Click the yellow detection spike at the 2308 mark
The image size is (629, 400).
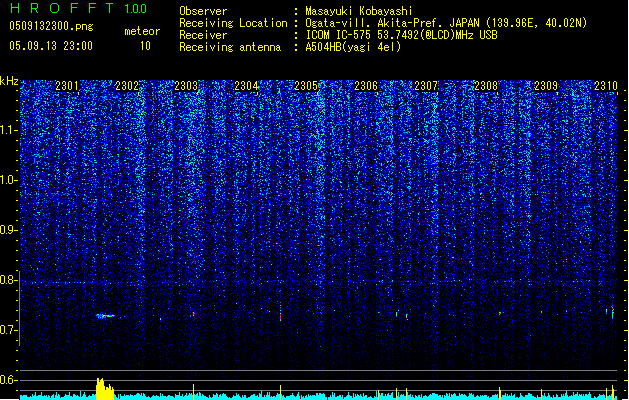point(499,393)
